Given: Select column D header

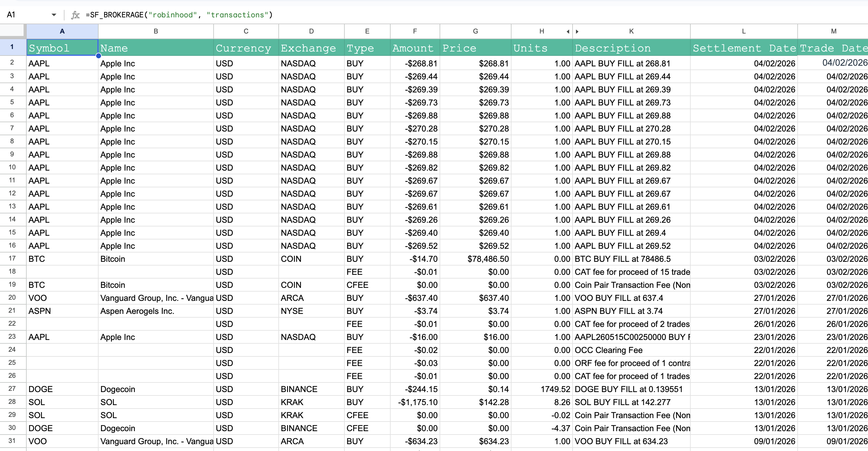Looking at the screenshot, I should pos(311,31).
